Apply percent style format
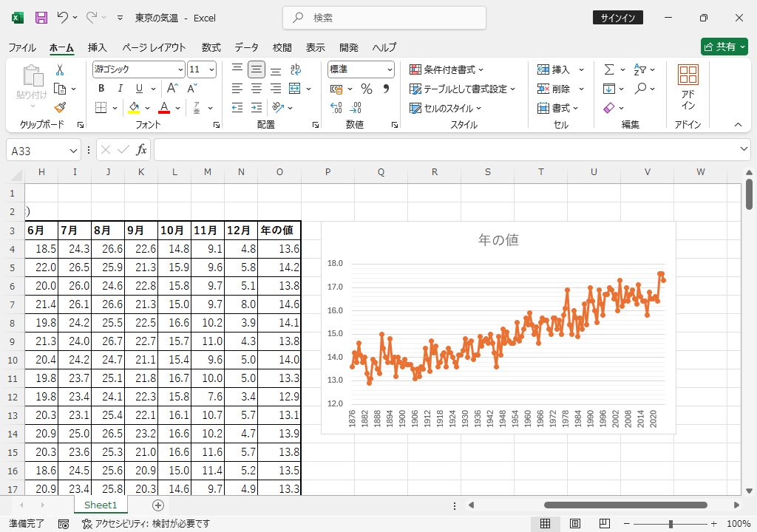 (x=367, y=89)
